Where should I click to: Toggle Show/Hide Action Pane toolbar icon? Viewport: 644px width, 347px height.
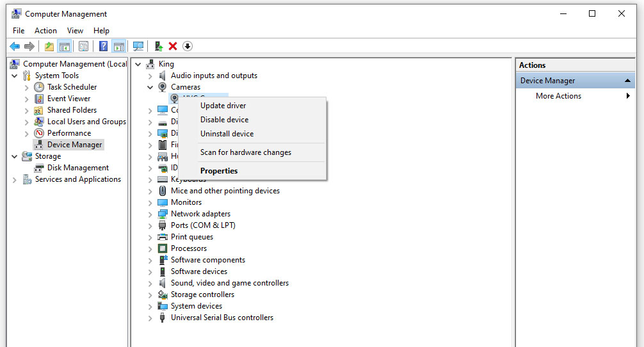click(x=118, y=46)
